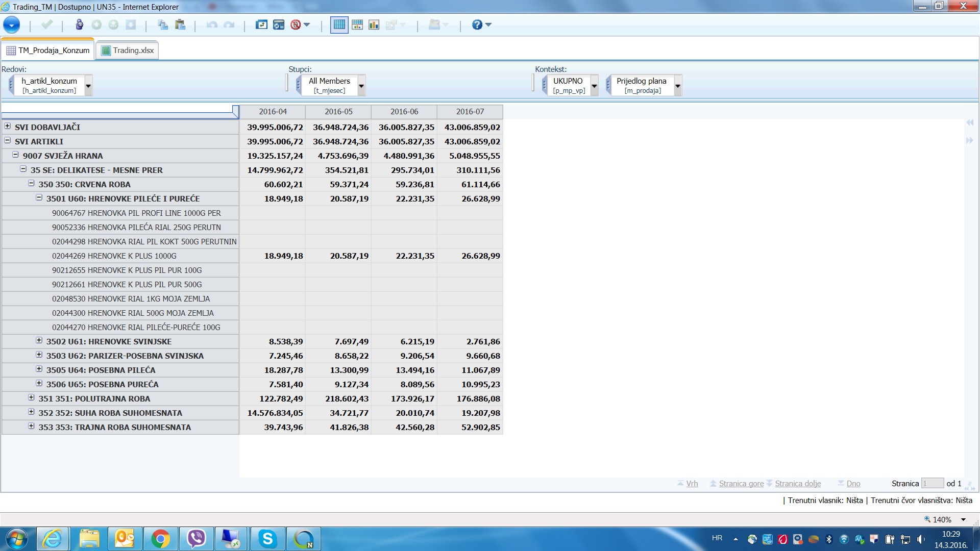Open the UKUPNO context dropdown
Viewport: 980px width, 551px height.
[x=594, y=86]
